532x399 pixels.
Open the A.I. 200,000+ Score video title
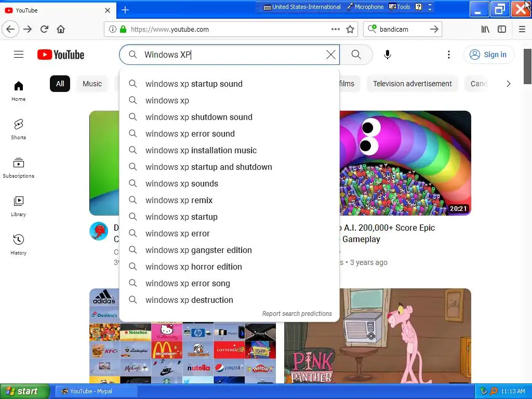point(388,233)
